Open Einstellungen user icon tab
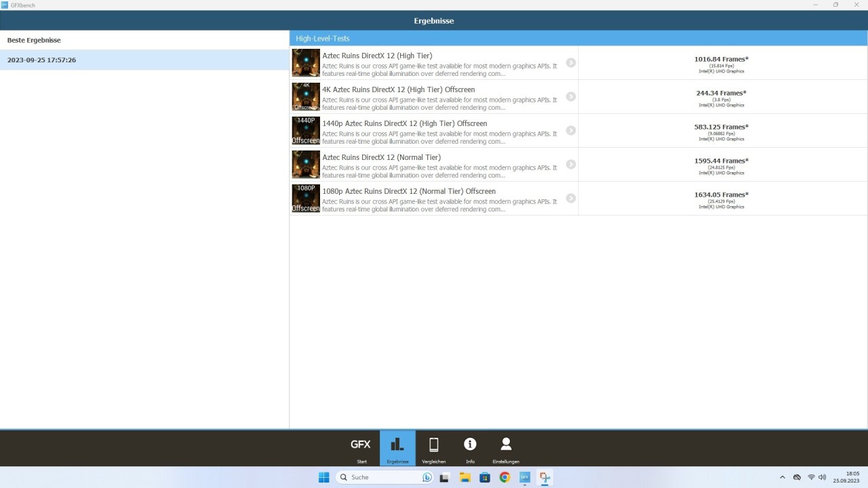This screenshot has height=488, width=868. pos(506,448)
